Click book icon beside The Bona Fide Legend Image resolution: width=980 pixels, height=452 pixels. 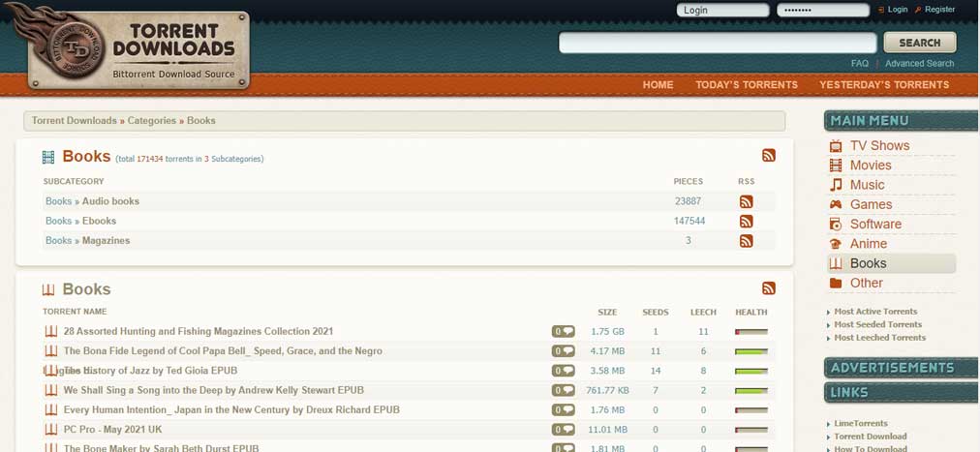click(51, 351)
